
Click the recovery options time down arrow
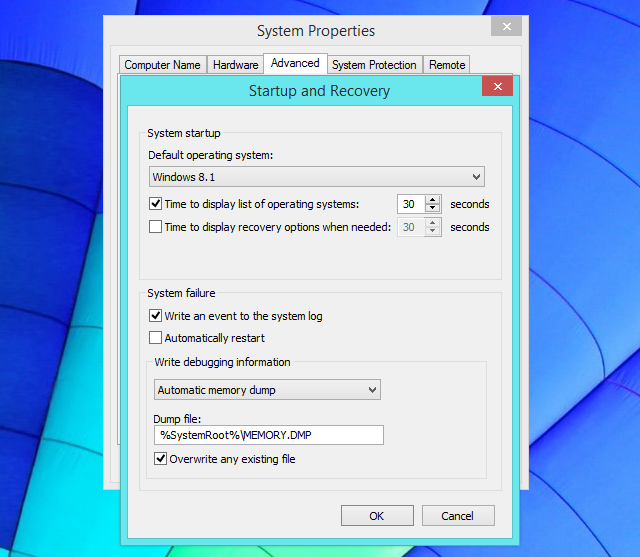pos(432,231)
